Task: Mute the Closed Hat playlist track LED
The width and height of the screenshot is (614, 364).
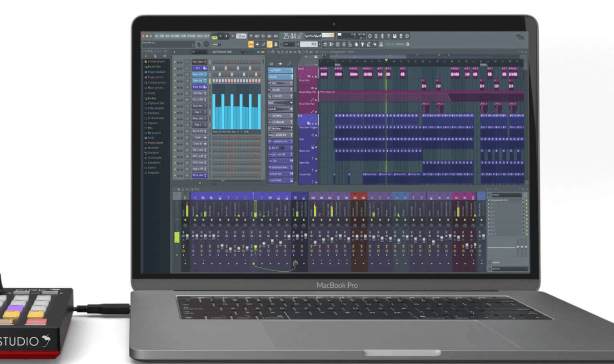Action: click(316, 183)
